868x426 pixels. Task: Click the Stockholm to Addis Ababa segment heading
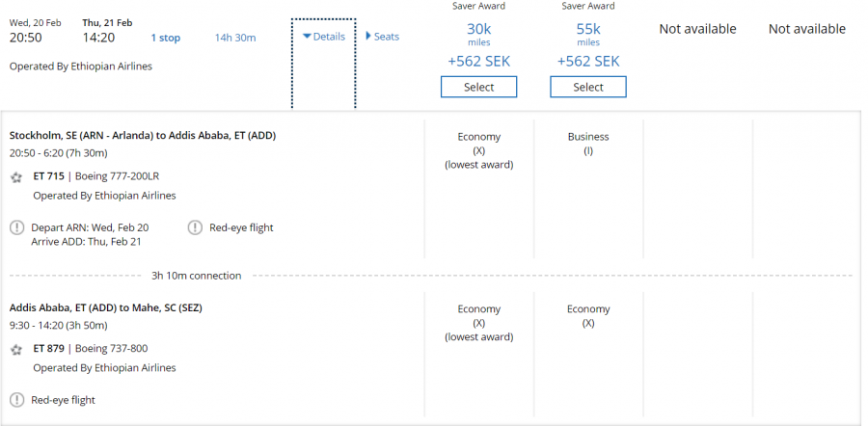[x=142, y=135]
